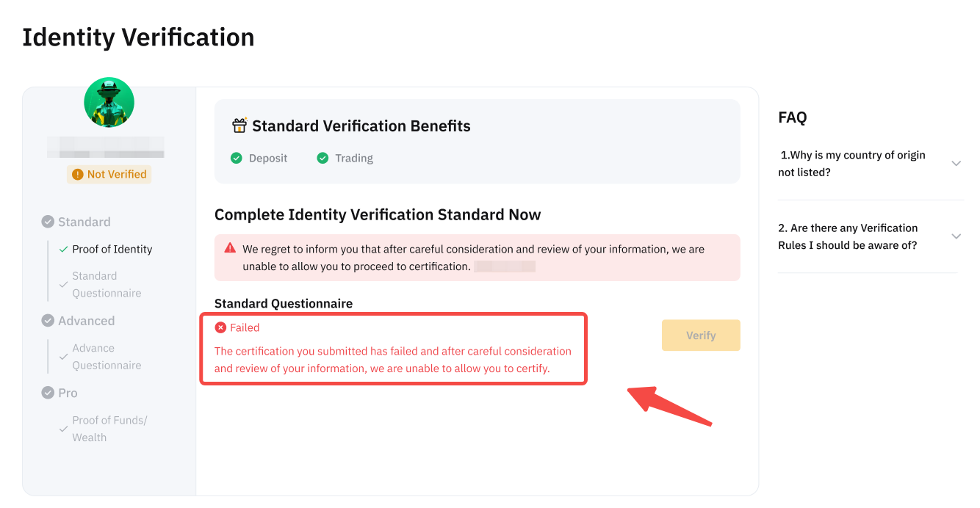This screenshot has height=508, width=980.
Task: Click the gift box benefits icon
Action: tap(239, 126)
